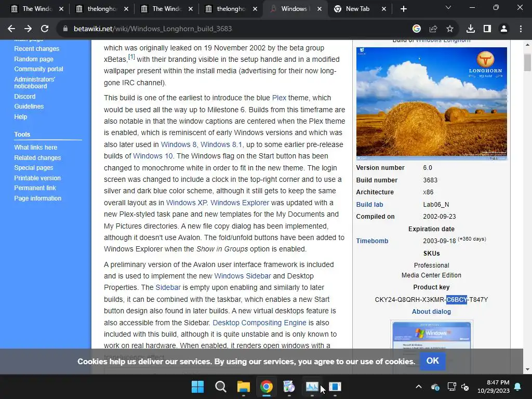Viewport: 532px width, 399px height.
Task: Open the Timebomb infobox link
Action: [372, 241]
